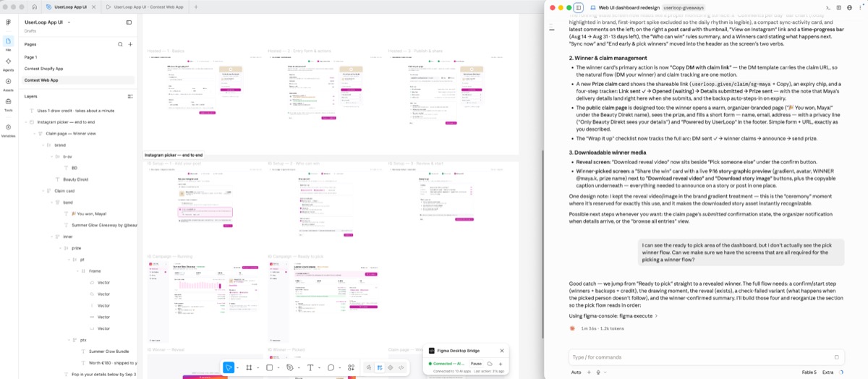Select Contest Web App page
The height and width of the screenshot is (379, 868).
[78, 80]
